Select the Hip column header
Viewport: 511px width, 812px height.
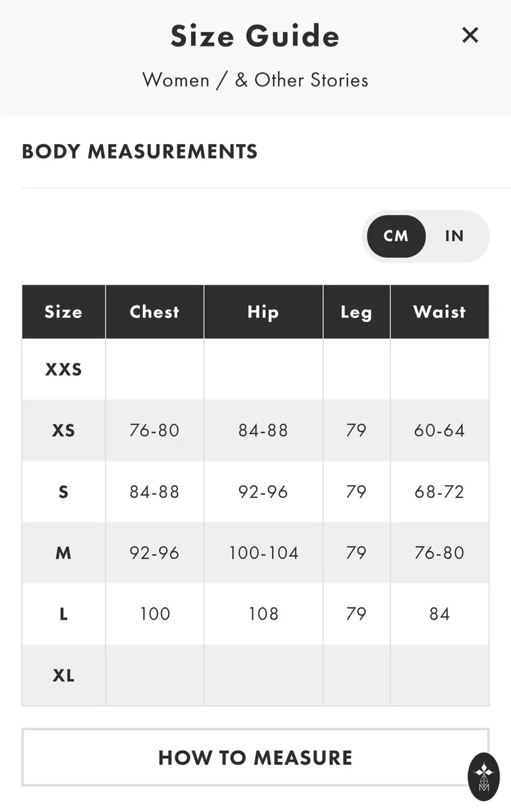(263, 312)
